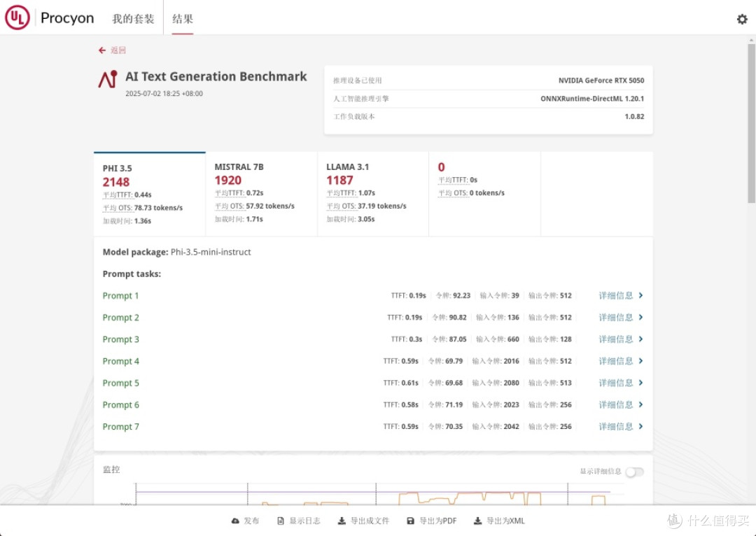
Task: Click the PHI 3.5 score 2148
Action: tap(116, 182)
